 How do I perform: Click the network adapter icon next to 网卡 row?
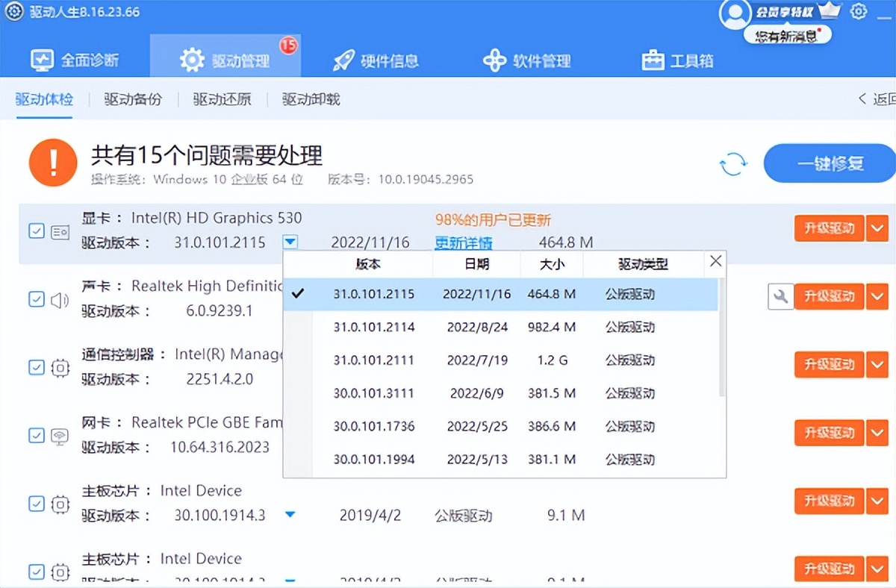click(x=60, y=435)
